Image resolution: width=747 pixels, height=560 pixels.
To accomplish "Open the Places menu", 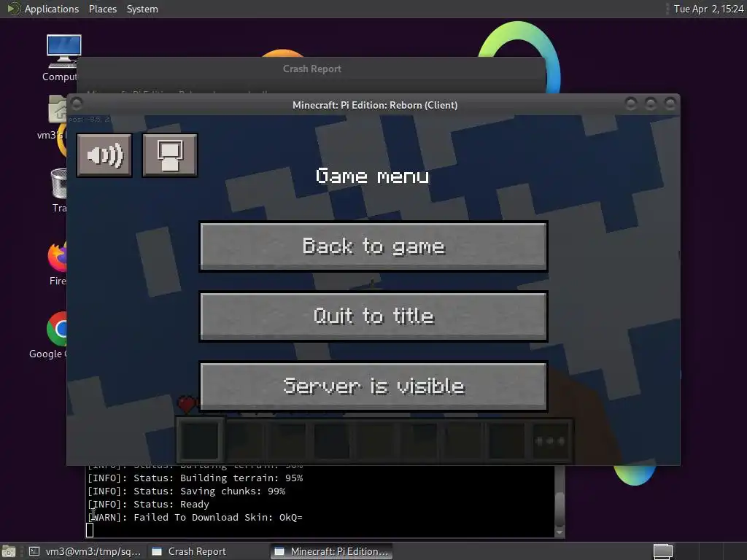I will pyautogui.click(x=102, y=9).
